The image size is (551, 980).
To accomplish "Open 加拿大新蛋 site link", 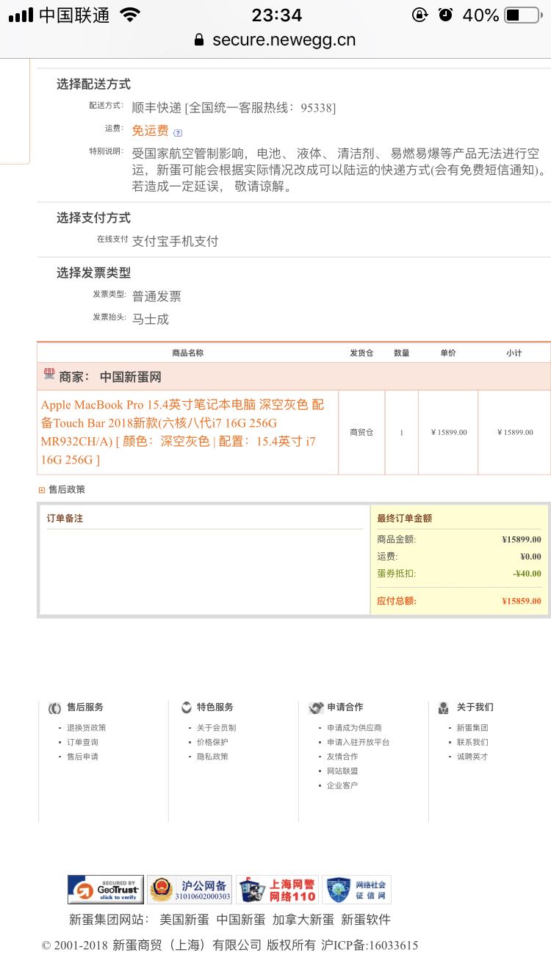I will [303, 920].
